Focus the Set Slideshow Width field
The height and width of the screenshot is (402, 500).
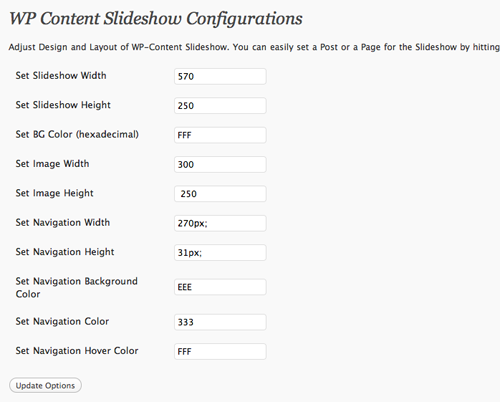tap(220, 76)
